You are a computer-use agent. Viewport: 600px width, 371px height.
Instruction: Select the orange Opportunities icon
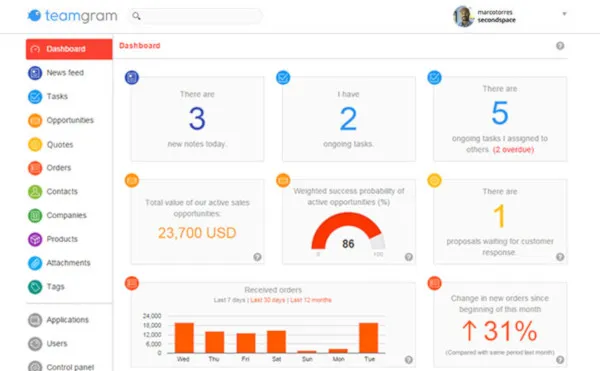tap(35, 120)
